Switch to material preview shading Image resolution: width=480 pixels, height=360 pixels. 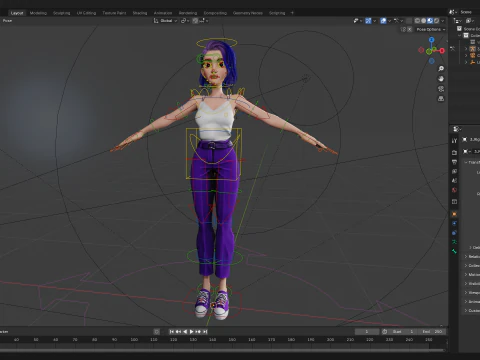(430, 21)
